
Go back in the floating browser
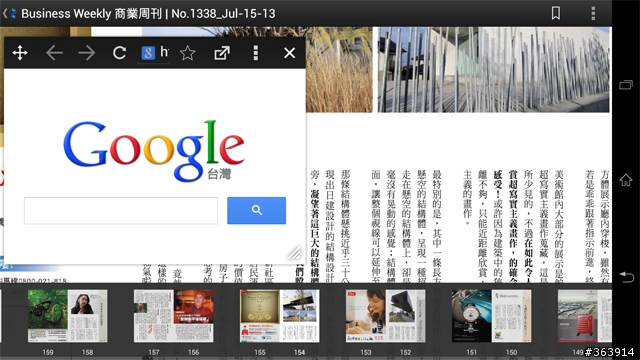(54, 53)
